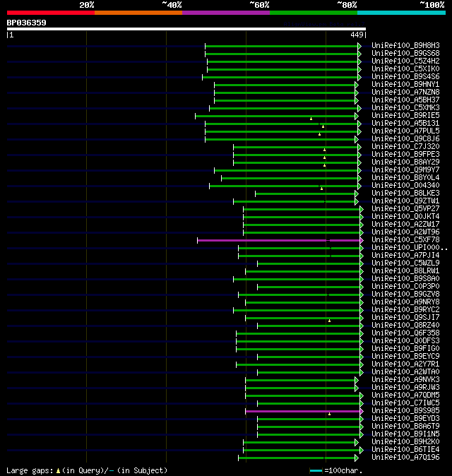Select the UniRef100_O04340 entry

[405, 186]
